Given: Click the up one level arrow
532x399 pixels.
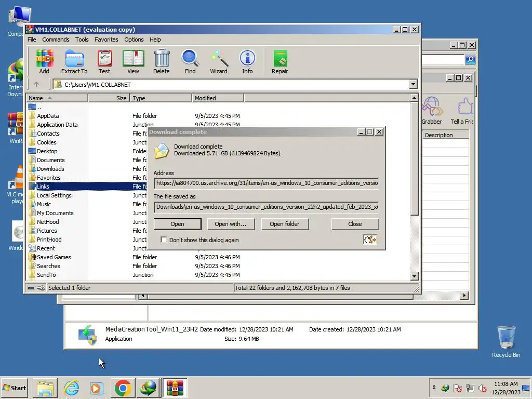Looking at the screenshot, I should (x=36, y=84).
